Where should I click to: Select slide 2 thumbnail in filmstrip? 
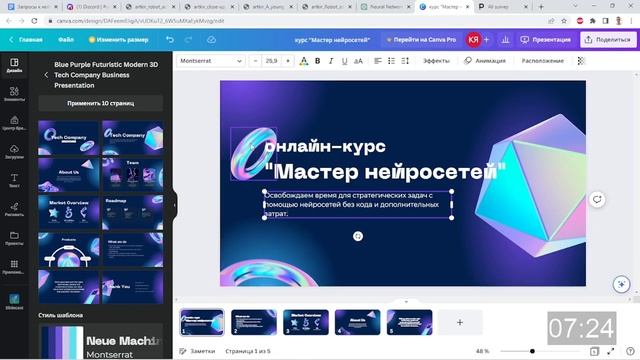click(x=254, y=322)
